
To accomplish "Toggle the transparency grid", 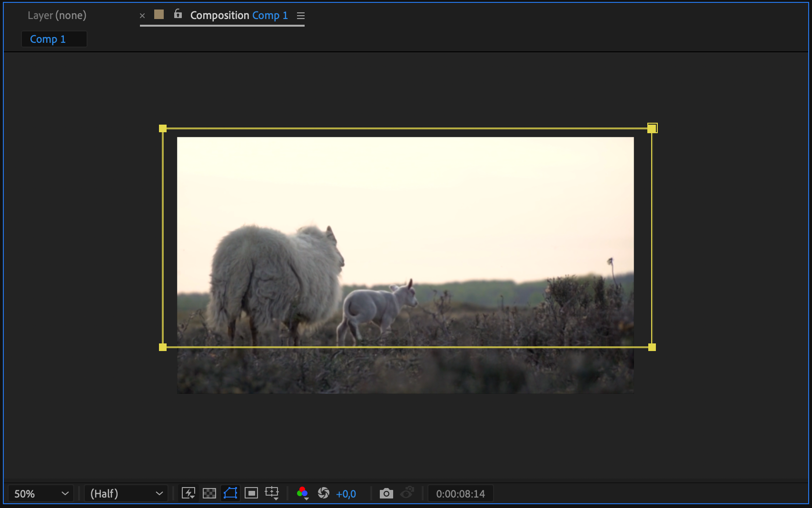I will tap(209, 493).
